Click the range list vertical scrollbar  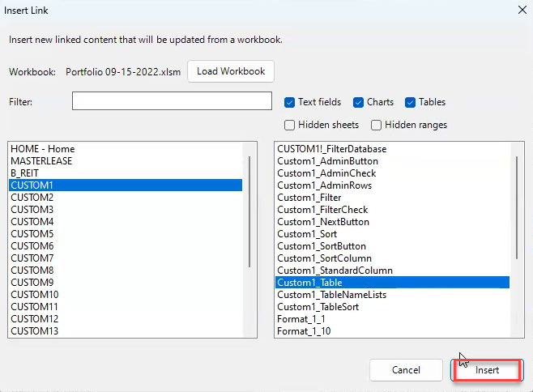coord(517,207)
